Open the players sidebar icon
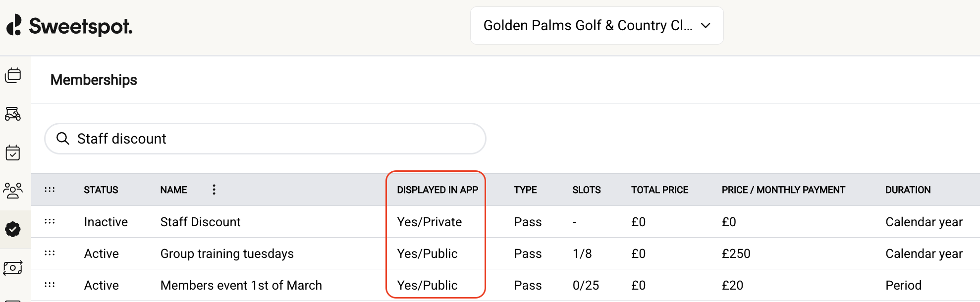 click(x=13, y=190)
